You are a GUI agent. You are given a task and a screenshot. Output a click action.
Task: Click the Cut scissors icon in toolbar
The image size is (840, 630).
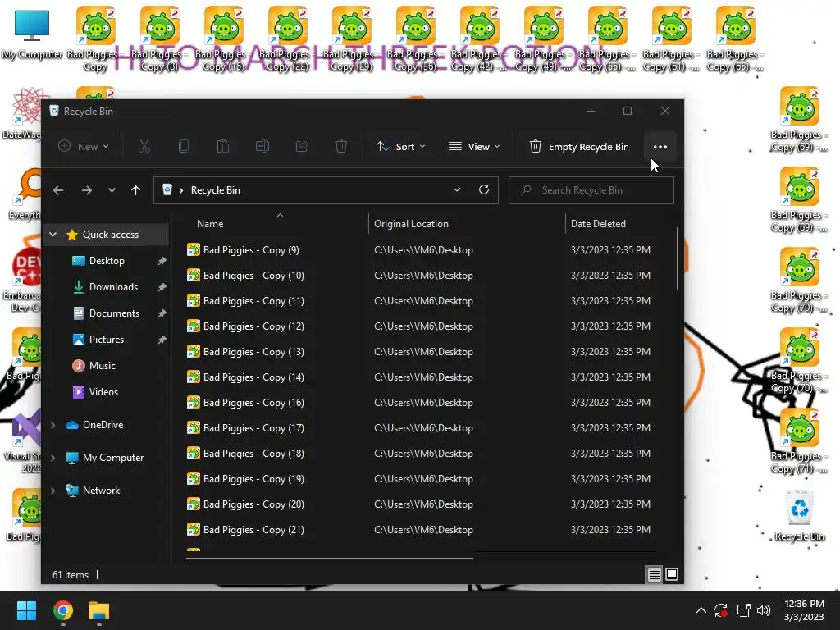coord(144,146)
